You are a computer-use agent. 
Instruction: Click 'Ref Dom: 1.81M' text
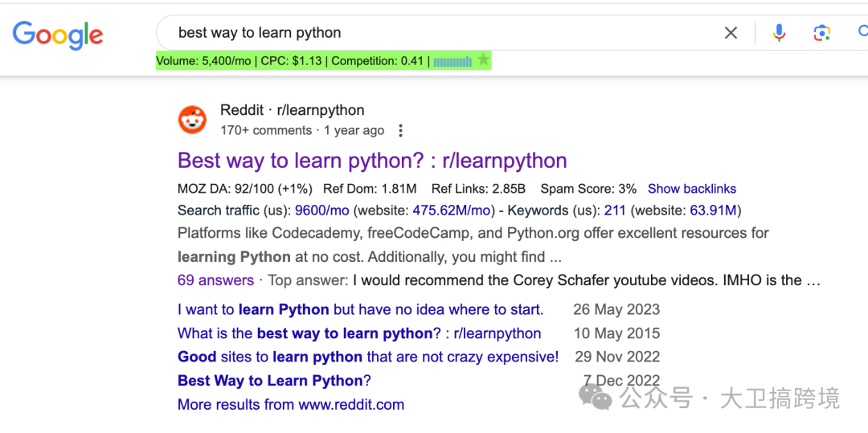[x=370, y=189]
